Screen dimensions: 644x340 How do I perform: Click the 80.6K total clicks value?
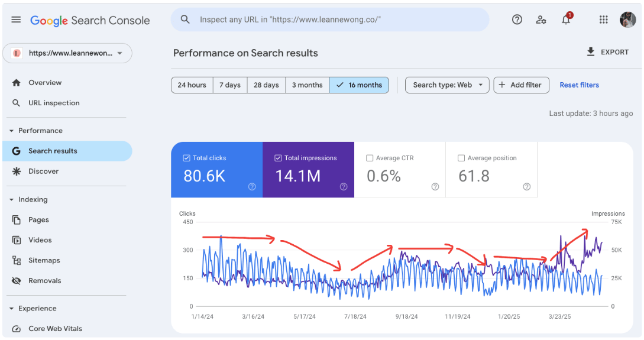[205, 176]
